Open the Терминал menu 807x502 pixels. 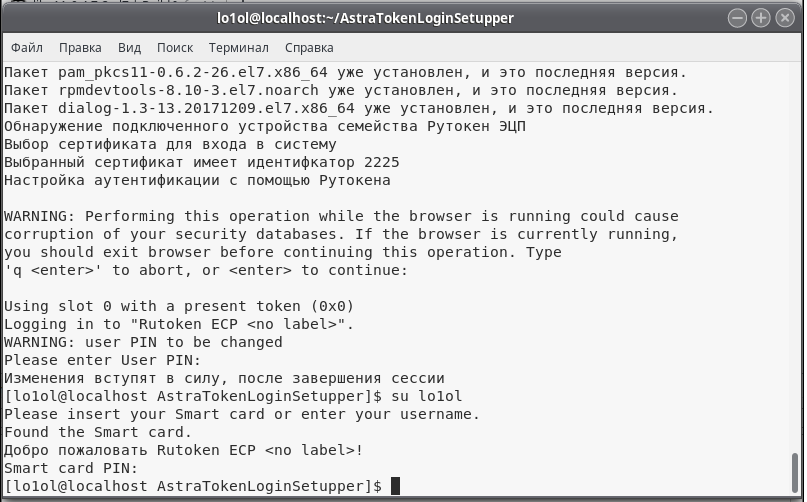click(239, 48)
